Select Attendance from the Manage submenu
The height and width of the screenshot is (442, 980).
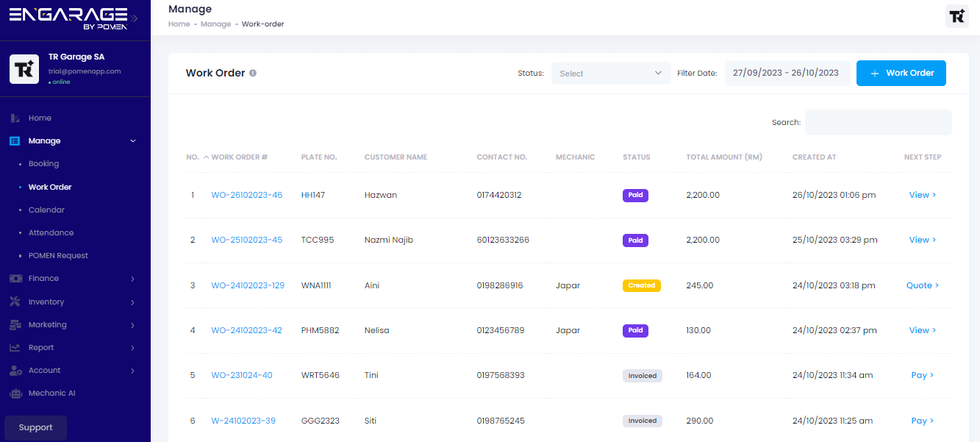pos(51,233)
